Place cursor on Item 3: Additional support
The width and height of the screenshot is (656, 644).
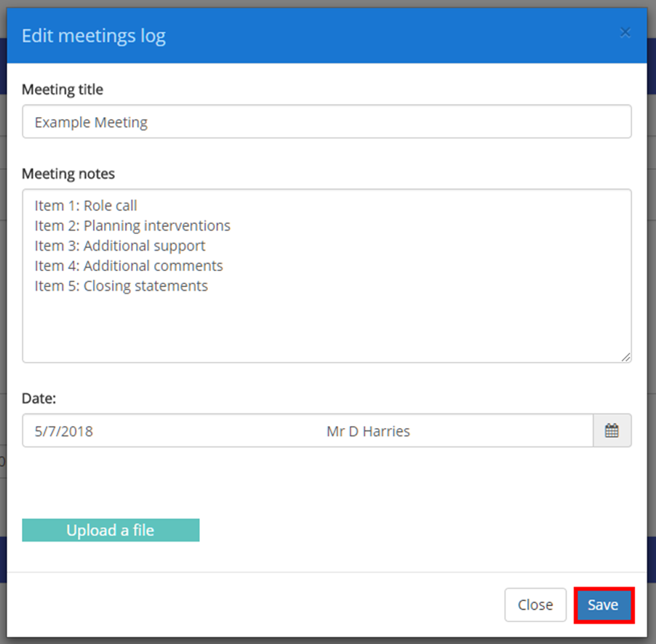[121, 246]
